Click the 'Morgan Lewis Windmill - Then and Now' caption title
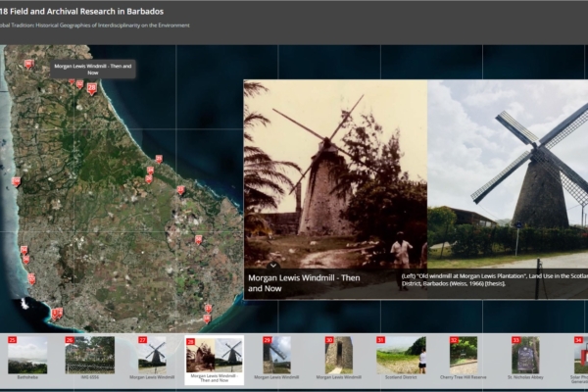588x392 pixels. pos(312,283)
